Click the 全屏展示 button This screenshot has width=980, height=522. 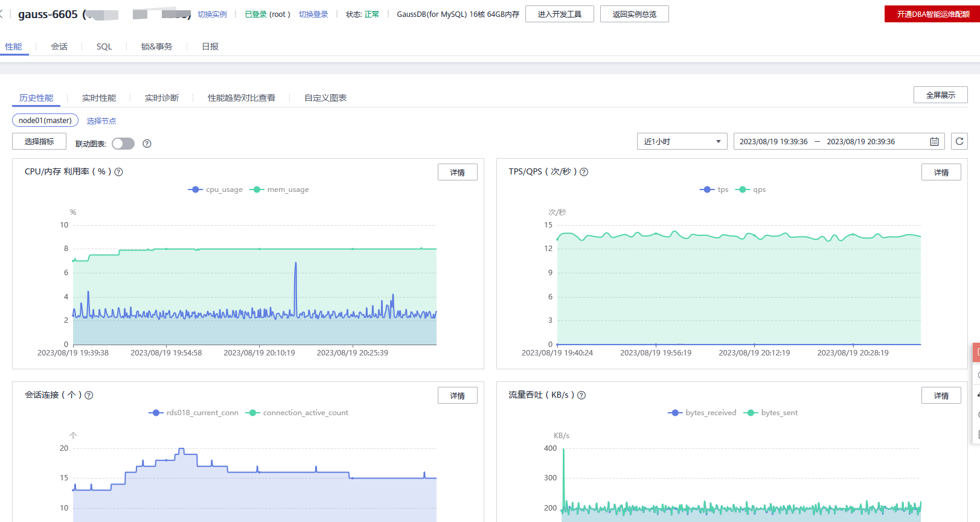pyautogui.click(x=940, y=95)
